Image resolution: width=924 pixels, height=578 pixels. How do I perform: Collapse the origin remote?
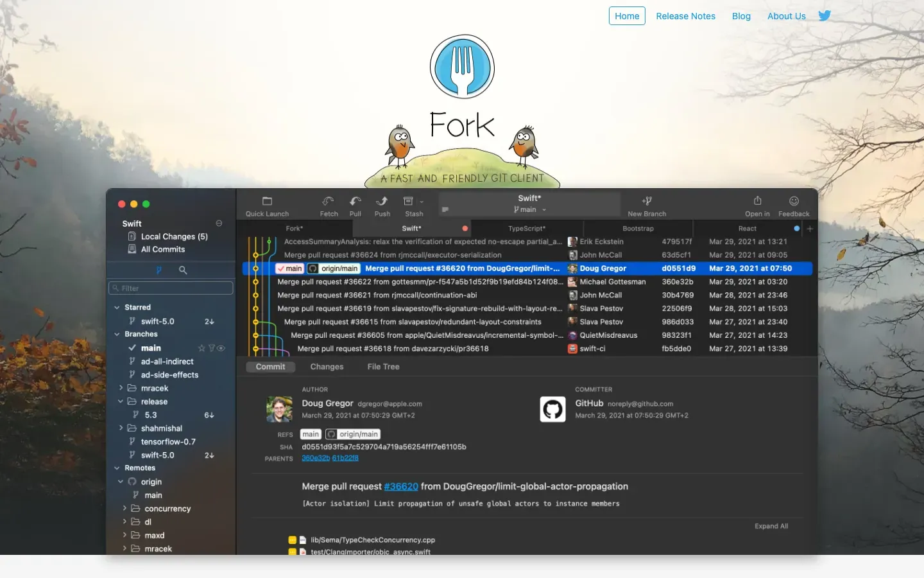click(x=121, y=482)
